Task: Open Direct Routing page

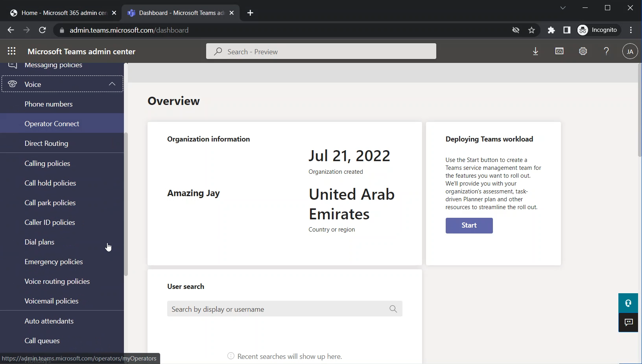Action: coord(46,143)
